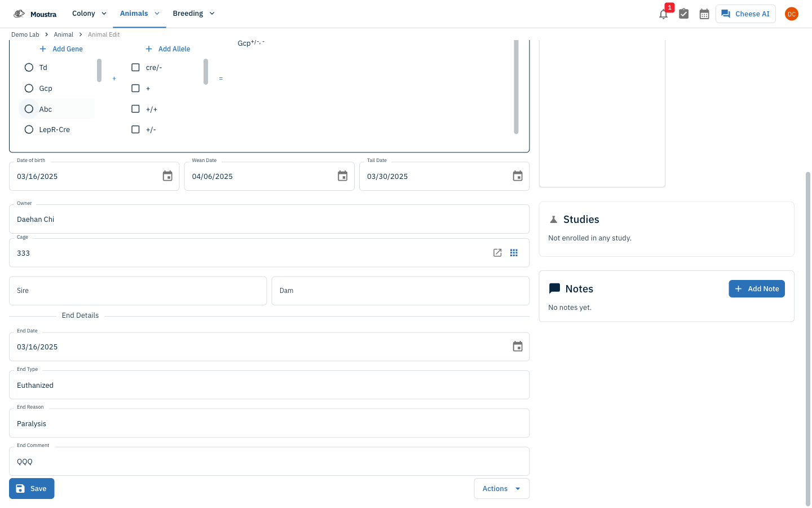Viewport: 812px width, 508px height.
Task: Click 'Not enrolled in any study.' text
Action: [590, 238]
